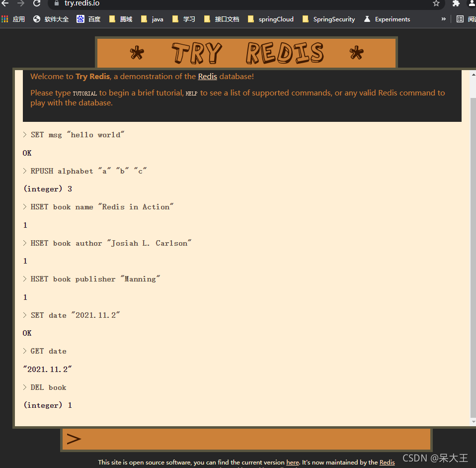Click the browser back arrow
The height and width of the screenshot is (468, 476).
(x=5, y=3)
